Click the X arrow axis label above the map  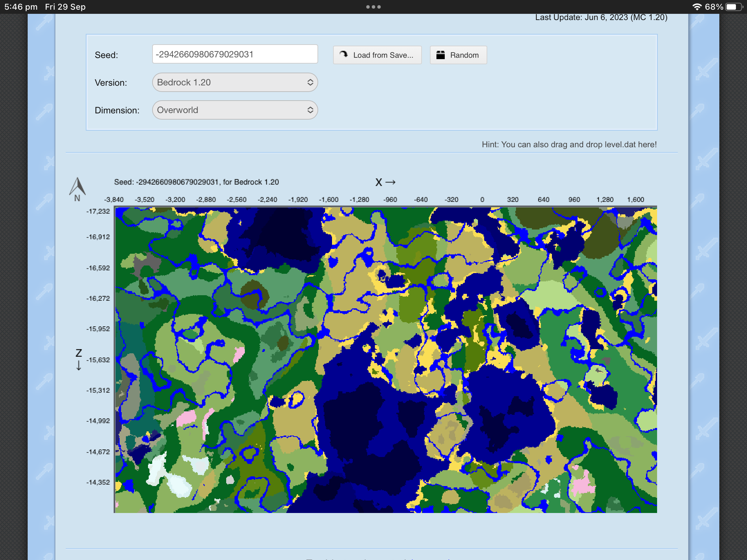(385, 182)
